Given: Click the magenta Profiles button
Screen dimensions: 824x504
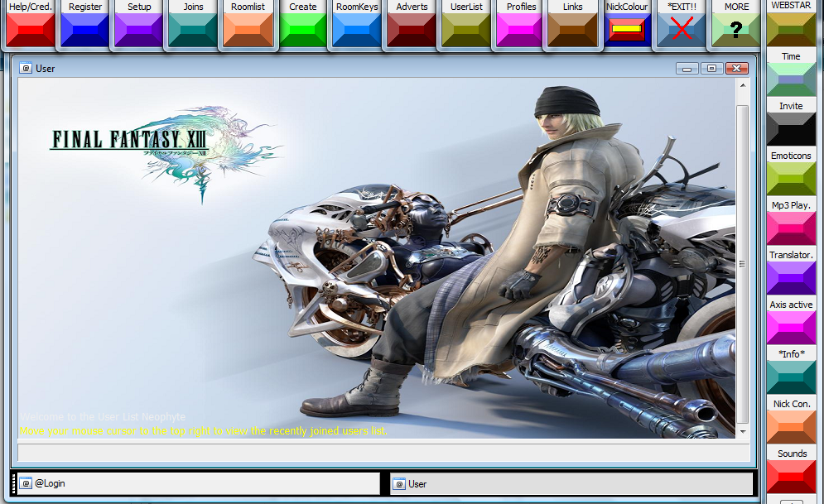Looking at the screenshot, I should tap(521, 30).
